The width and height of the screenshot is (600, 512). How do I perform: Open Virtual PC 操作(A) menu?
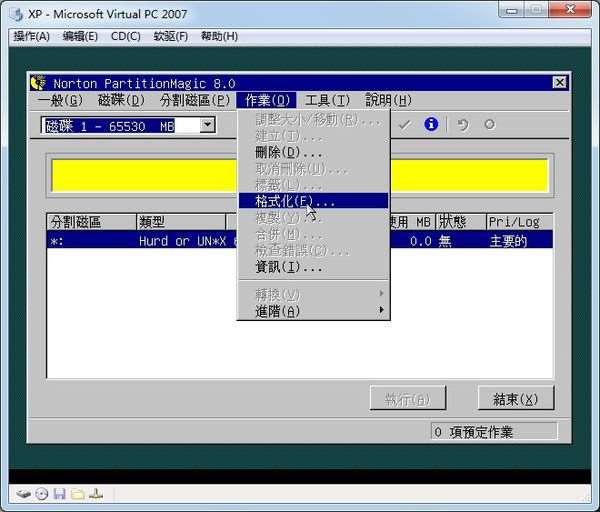(x=32, y=36)
